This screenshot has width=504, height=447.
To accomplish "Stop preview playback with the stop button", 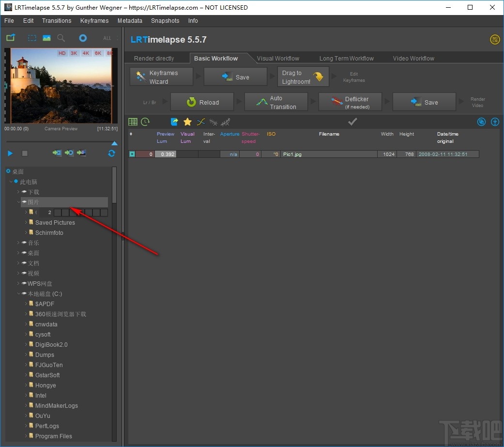I will pos(25,154).
